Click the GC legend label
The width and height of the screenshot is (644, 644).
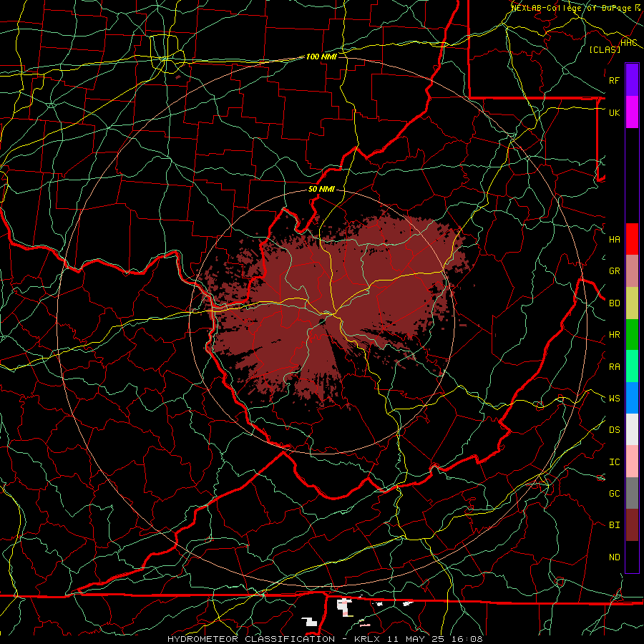coord(615,494)
